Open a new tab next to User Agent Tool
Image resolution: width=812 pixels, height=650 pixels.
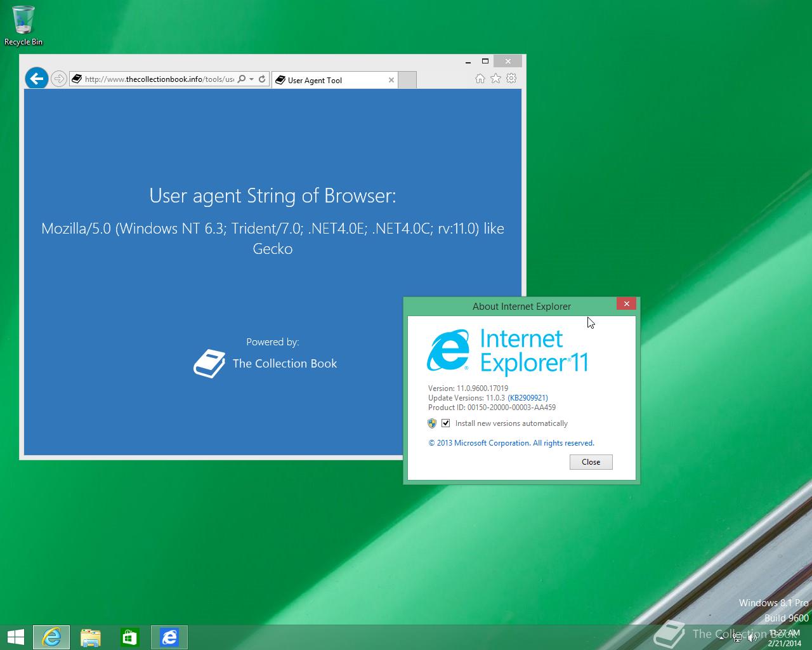(407, 80)
